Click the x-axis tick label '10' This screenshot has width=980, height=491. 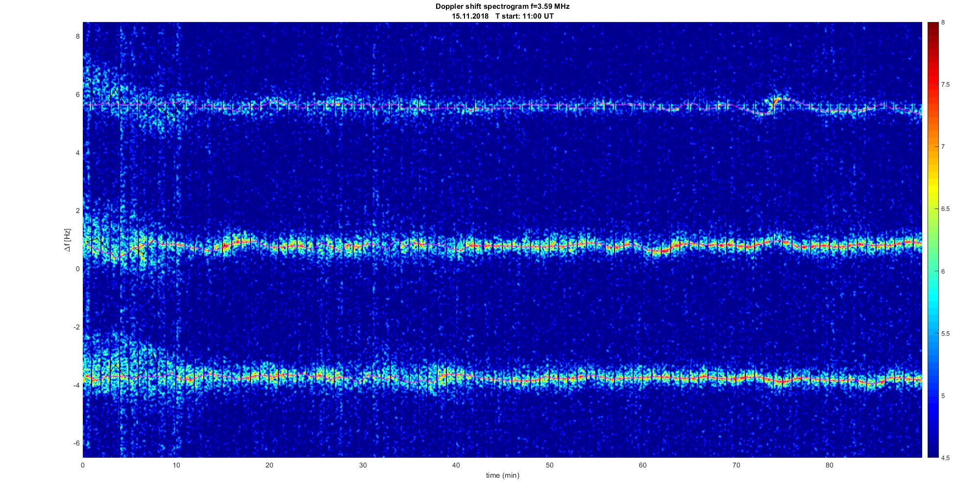176,465
